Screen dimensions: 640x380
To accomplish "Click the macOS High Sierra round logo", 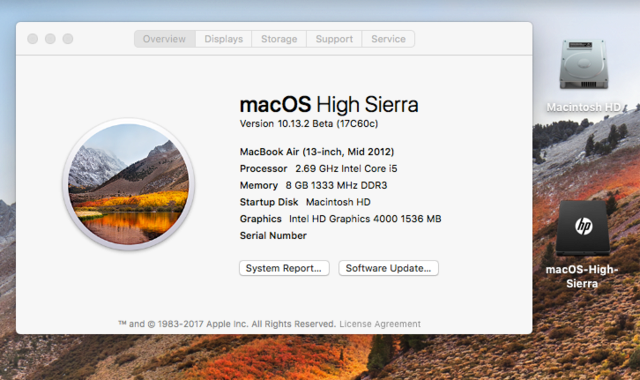I will [129, 184].
